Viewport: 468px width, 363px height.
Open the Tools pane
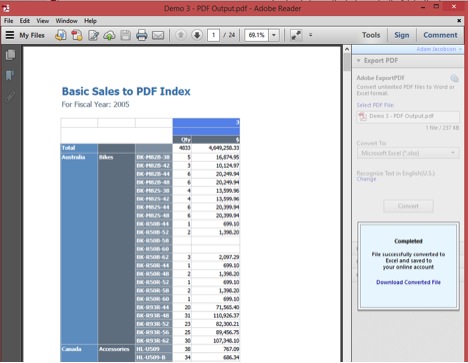tap(371, 35)
